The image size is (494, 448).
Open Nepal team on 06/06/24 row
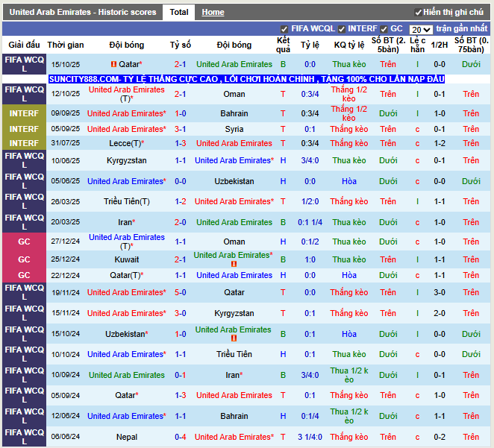tap(126, 437)
